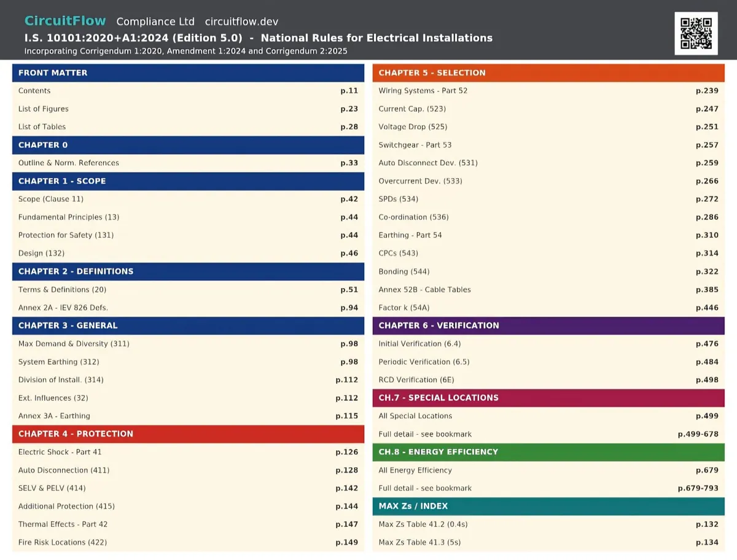This screenshot has height=560, width=737.
Task: Jump to Voltage Drop (525) p.251
Action: pos(548,126)
